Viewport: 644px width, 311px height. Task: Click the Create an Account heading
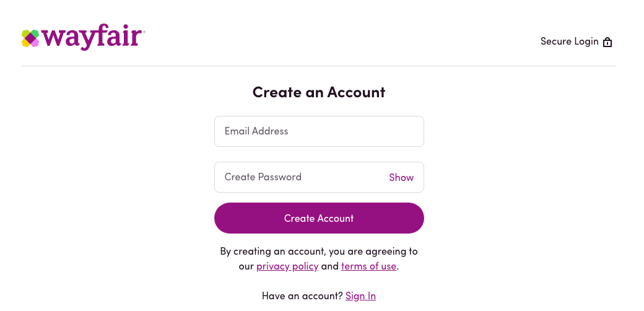(x=319, y=92)
